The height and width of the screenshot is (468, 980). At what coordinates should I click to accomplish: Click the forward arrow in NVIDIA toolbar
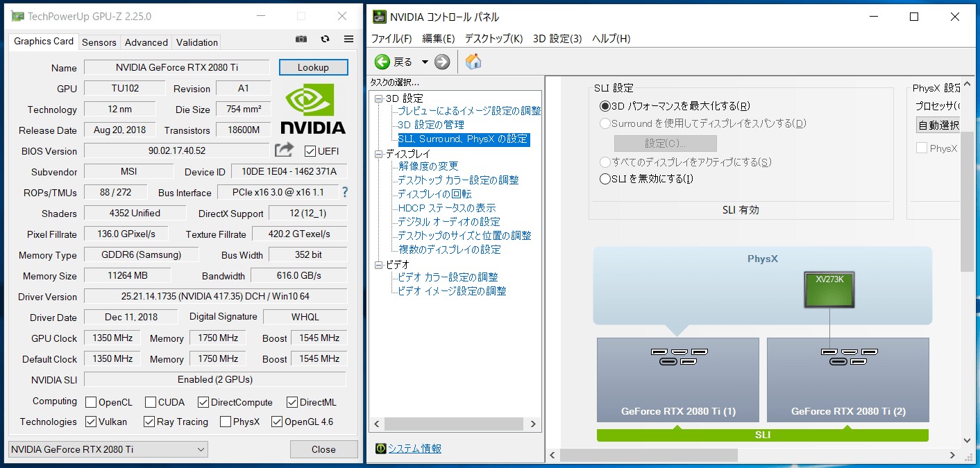click(x=442, y=62)
